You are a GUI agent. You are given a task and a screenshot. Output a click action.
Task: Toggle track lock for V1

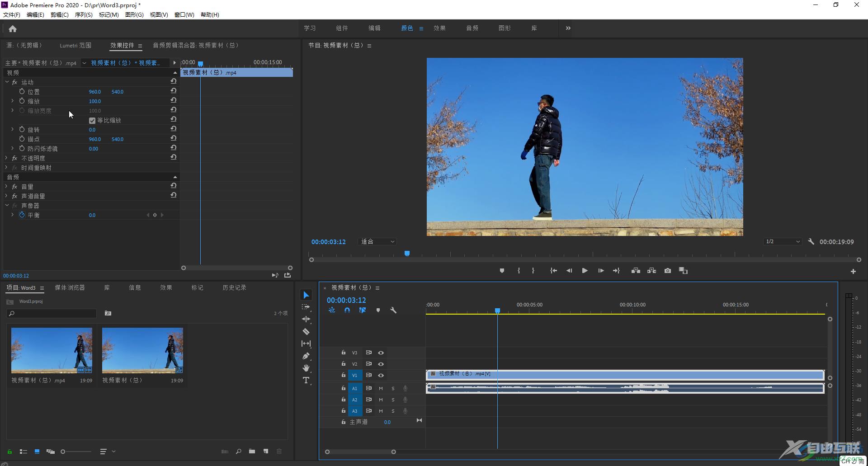pos(344,375)
